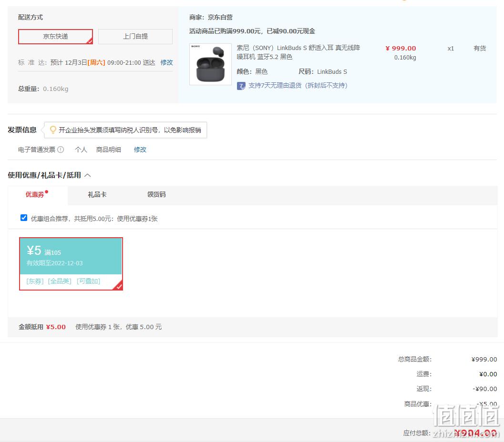Click the 7-day return badge icon
The width and height of the screenshot is (504, 442).
pyautogui.click(x=241, y=86)
